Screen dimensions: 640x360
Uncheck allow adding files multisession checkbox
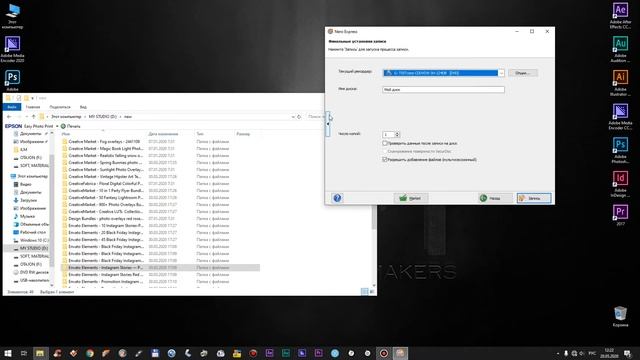[x=384, y=160]
